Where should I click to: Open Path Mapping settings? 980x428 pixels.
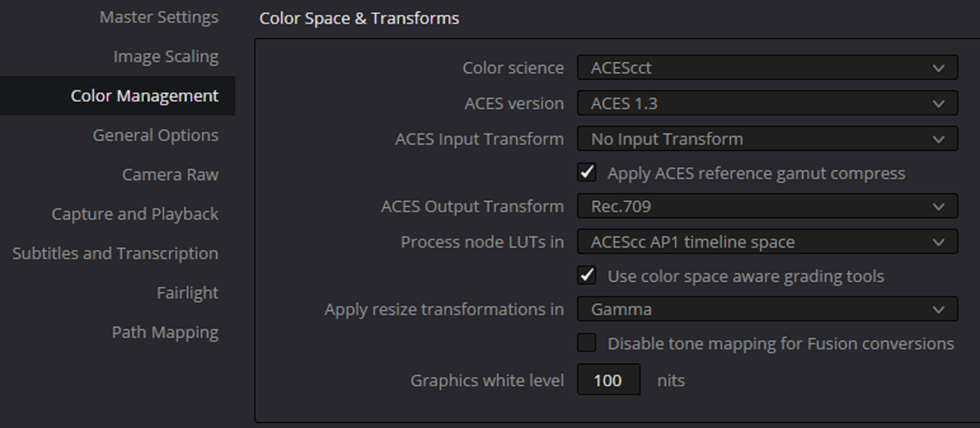[165, 332]
